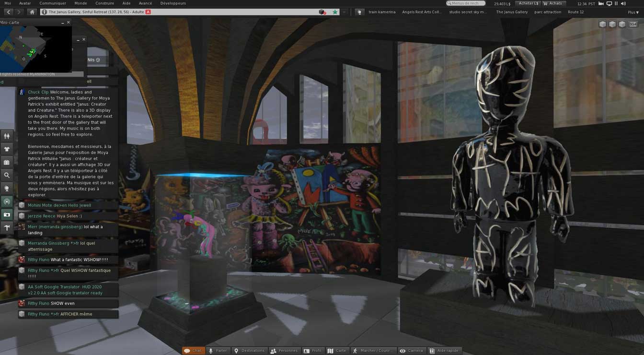Viewport: 644px width, 355px height.
Task: Click the Destinations button in bottom toolbar
Action: pyautogui.click(x=249, y=351)
